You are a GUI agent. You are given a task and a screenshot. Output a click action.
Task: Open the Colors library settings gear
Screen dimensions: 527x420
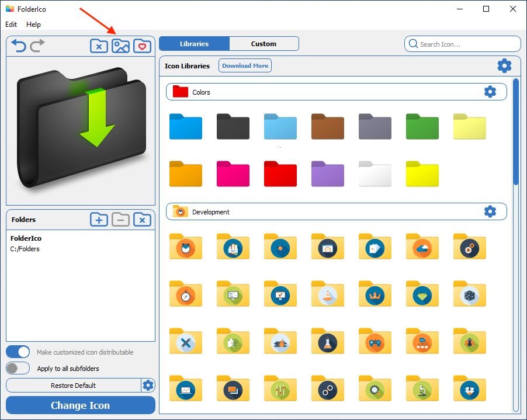point(490,92)
